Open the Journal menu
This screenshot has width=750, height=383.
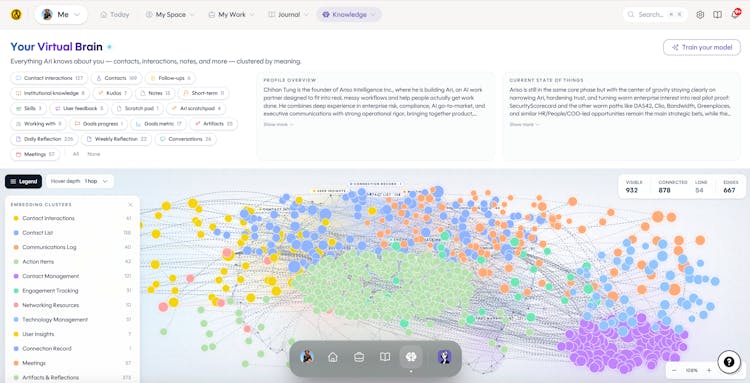[x=288, y=15]
